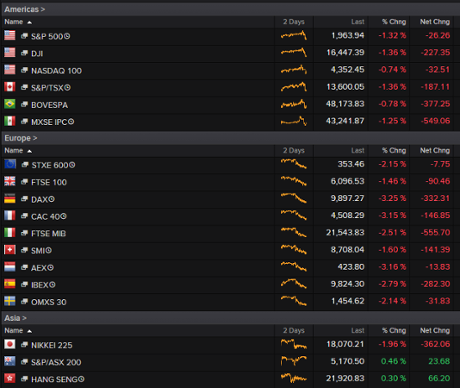View the 2-day sparkline chart for MXSE IPC
This screenshot has height=388, width=460.
(x=294, y=121)
